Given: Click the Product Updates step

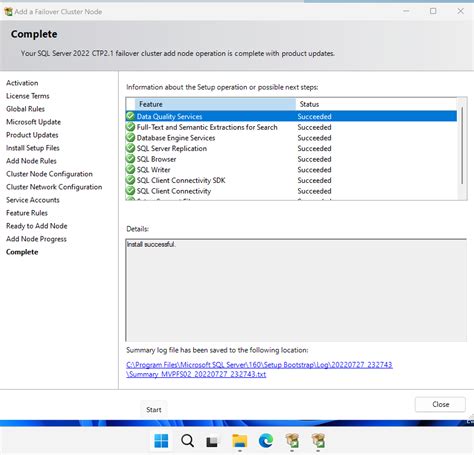Looking at the screenshot, I should click(32, 135).
